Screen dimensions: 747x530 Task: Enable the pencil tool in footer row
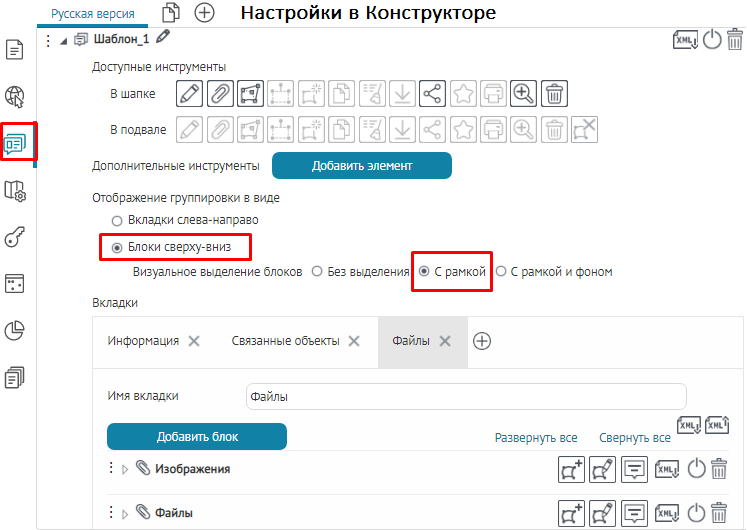pos(189,129)
